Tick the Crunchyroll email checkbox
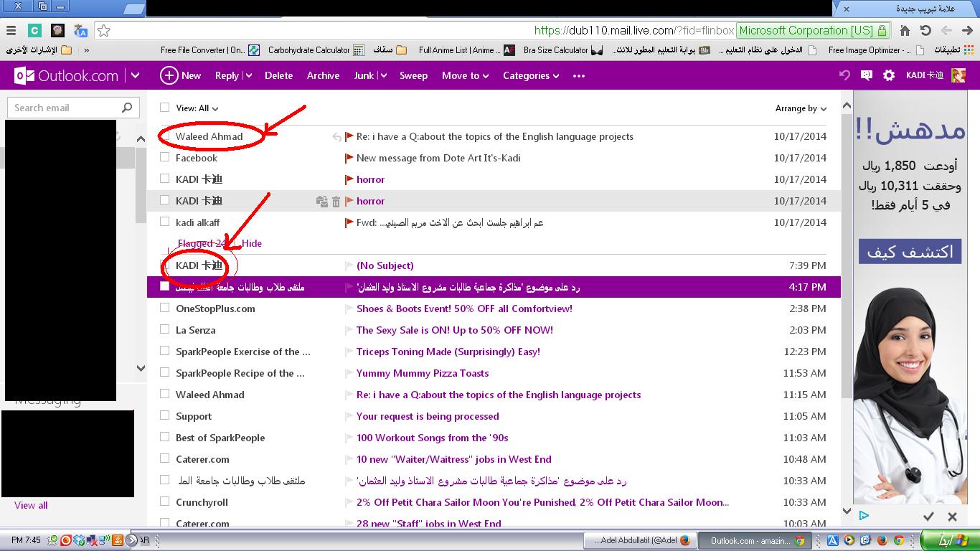Viewport: 980px width, 551px height. [164, 501]
